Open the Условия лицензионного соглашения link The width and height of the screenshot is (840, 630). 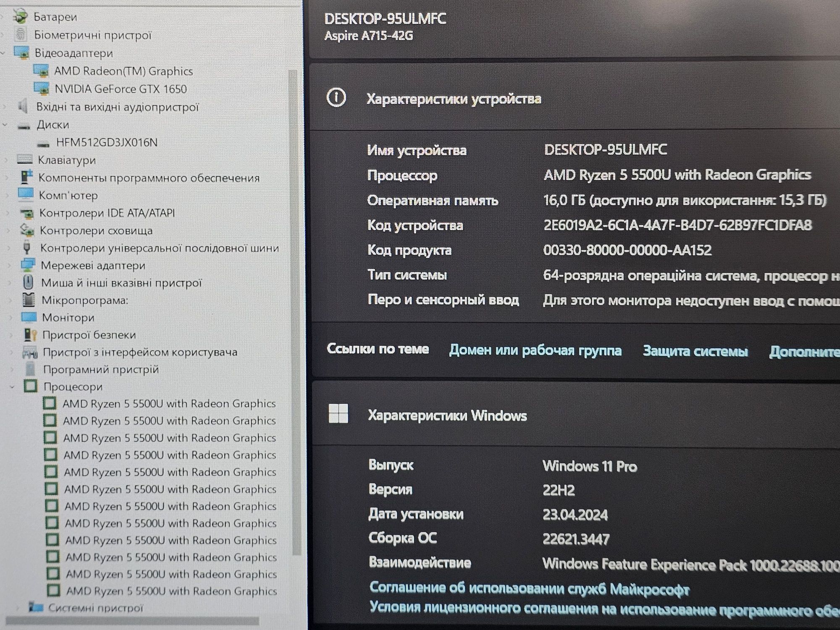click(x=604, y=609)
